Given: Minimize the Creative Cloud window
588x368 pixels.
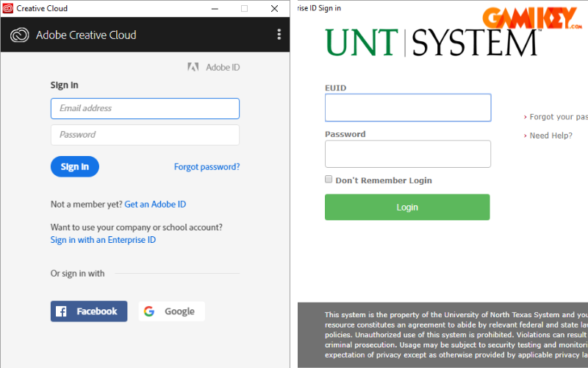Looking at the screenshot, I should [215, 8].
